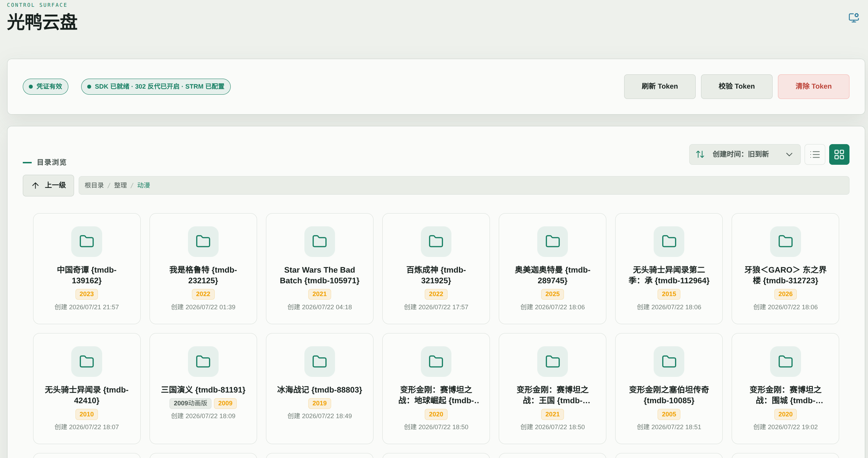Click the up arrow icon in 上一级
This screenshot has width=868, height=458.
[x=35, y=185]
